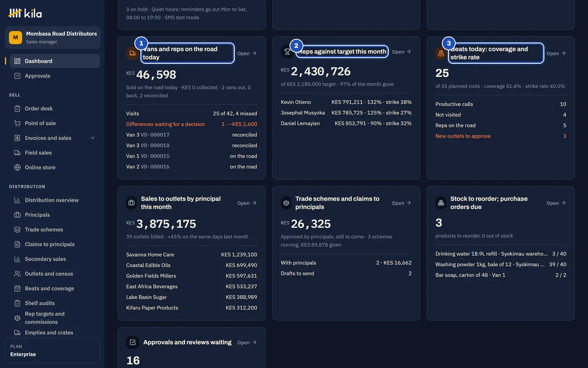
Task: Click the Distribution overview chart icon
Action: click(17, 200)
